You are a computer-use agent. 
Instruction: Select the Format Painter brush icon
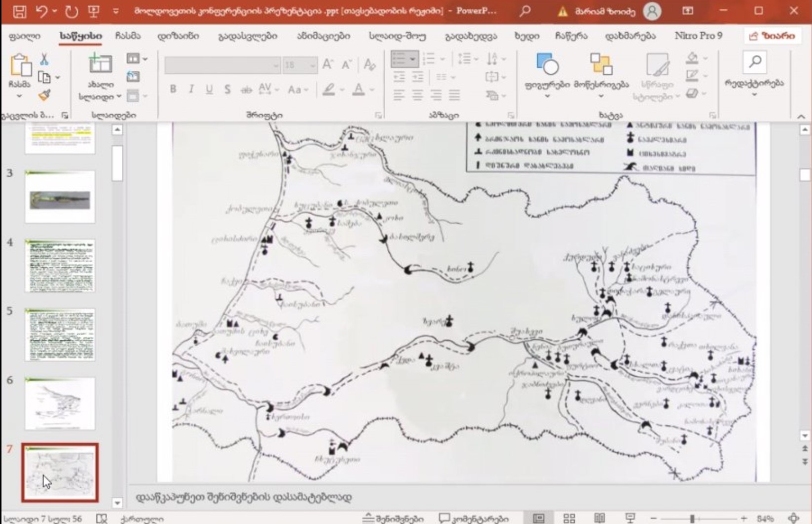coord(44,95)
